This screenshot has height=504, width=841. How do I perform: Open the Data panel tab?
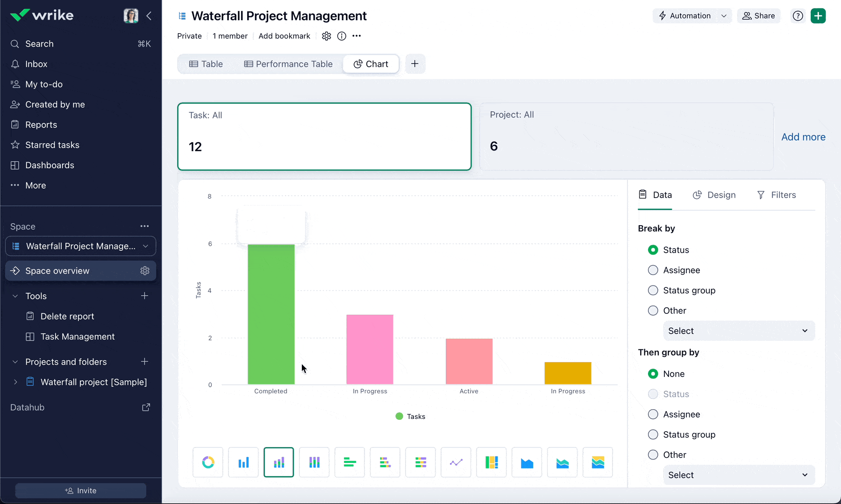[x=655, y=195]
